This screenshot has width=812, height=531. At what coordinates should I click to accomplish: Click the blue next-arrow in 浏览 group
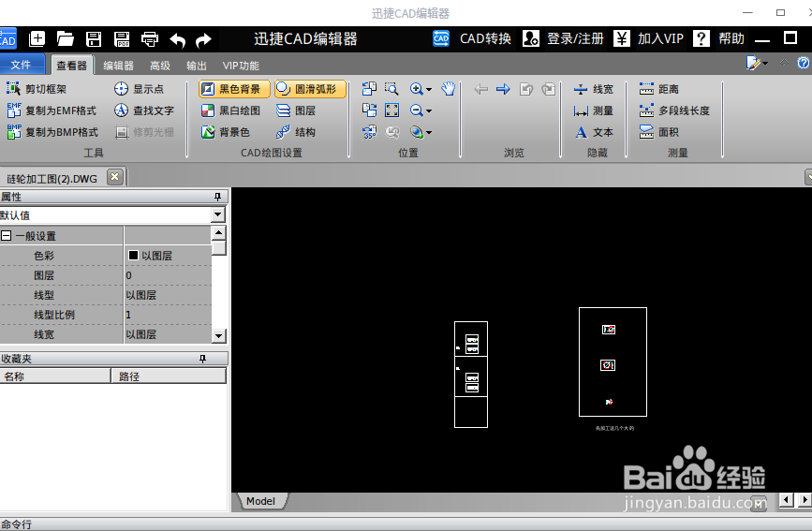pyautogui.click(x=503, y=89)
